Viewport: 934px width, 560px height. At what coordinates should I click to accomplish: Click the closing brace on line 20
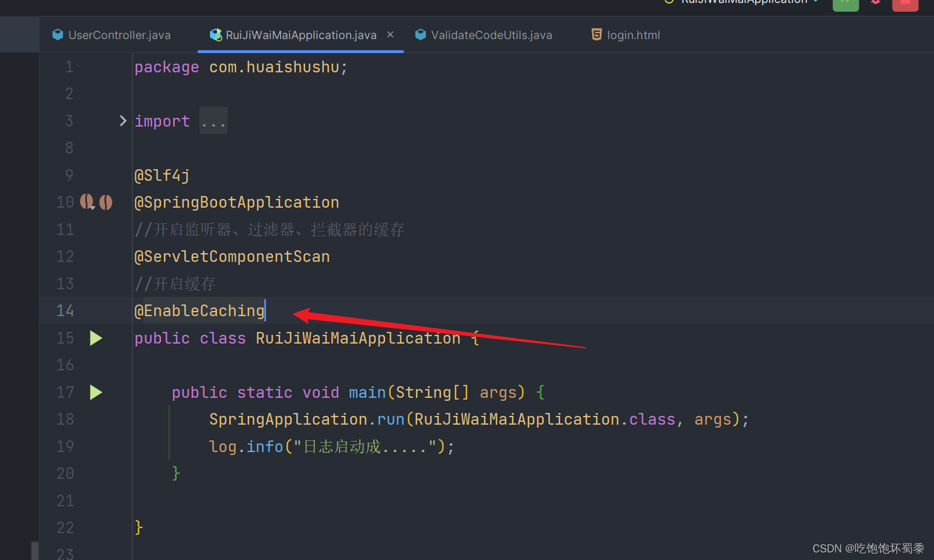(176, 474)
